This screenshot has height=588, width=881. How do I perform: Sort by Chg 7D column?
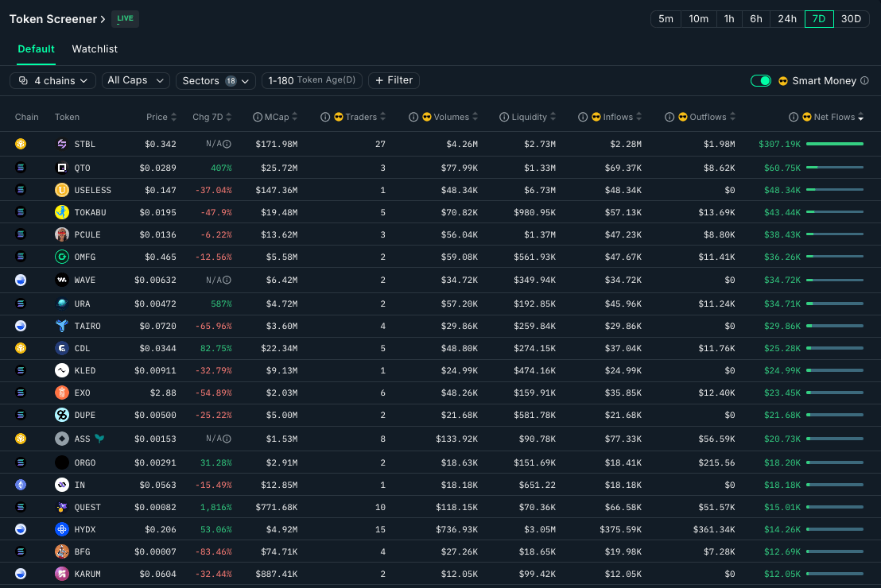point(229,117)
